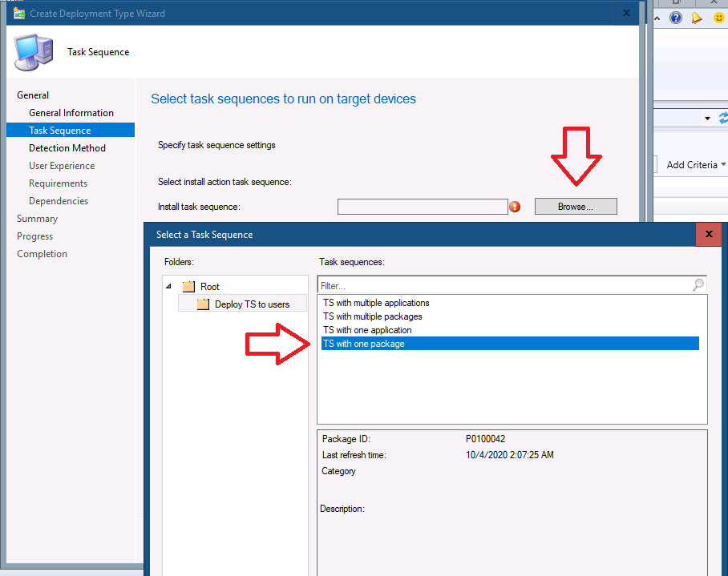Viewport: 728px width, 576px height.
Task: Click the Browse... button
Action: (x=576, y=207)
